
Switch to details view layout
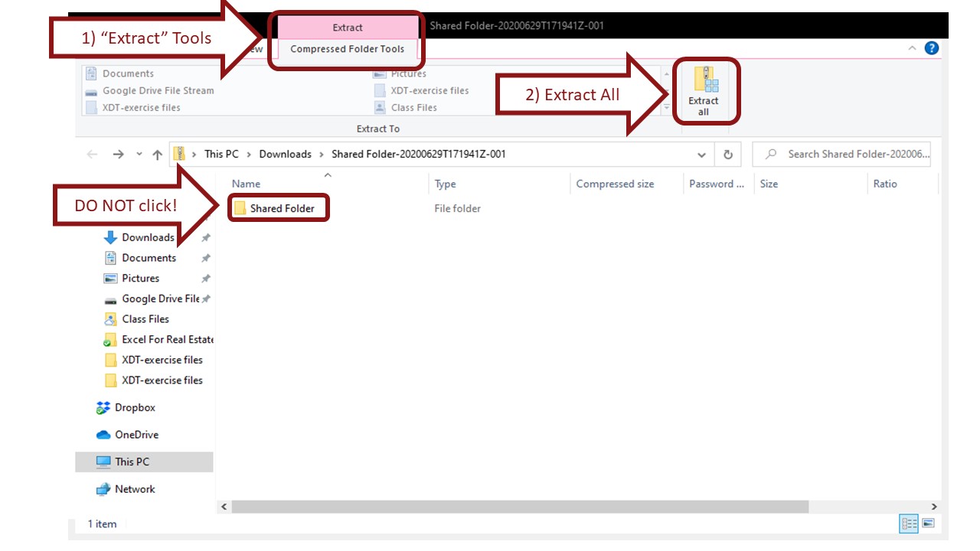(x=910, y=523)
